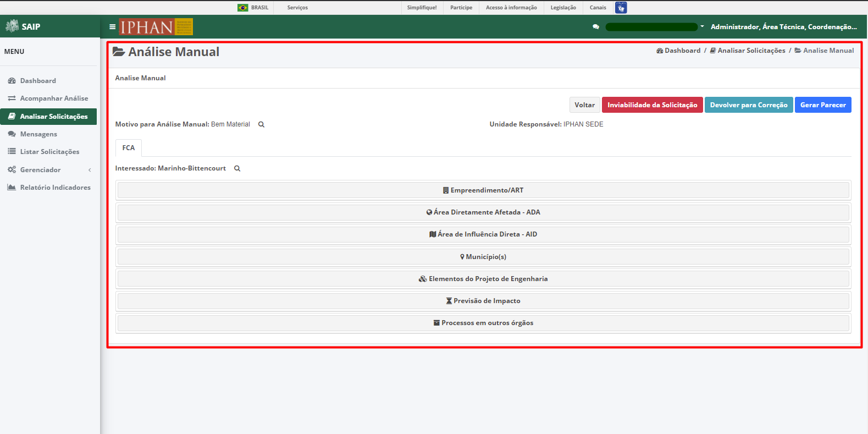Click the 'Analise Manual' panel title
Image resolution: width=868 pixels, height=434 pixels.
pyautogui.click(x=141, y=78)
